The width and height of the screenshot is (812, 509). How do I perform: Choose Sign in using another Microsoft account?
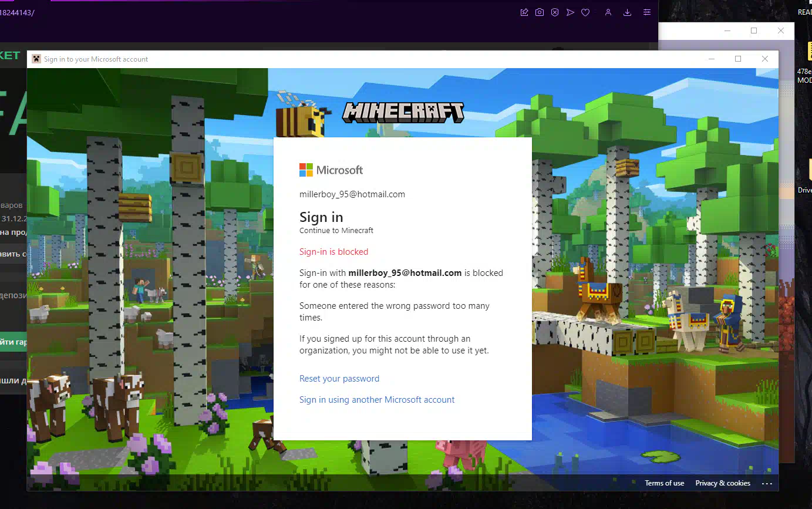[x=377, y=400]
